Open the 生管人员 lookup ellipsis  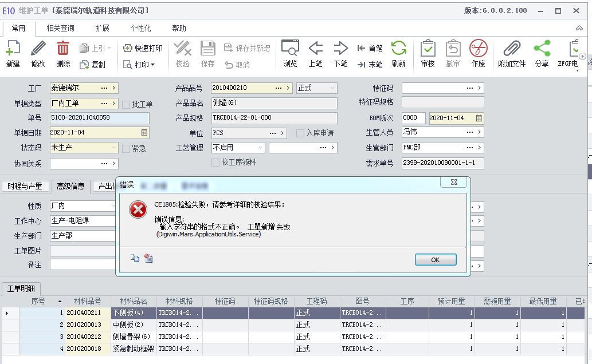(470, 132)
